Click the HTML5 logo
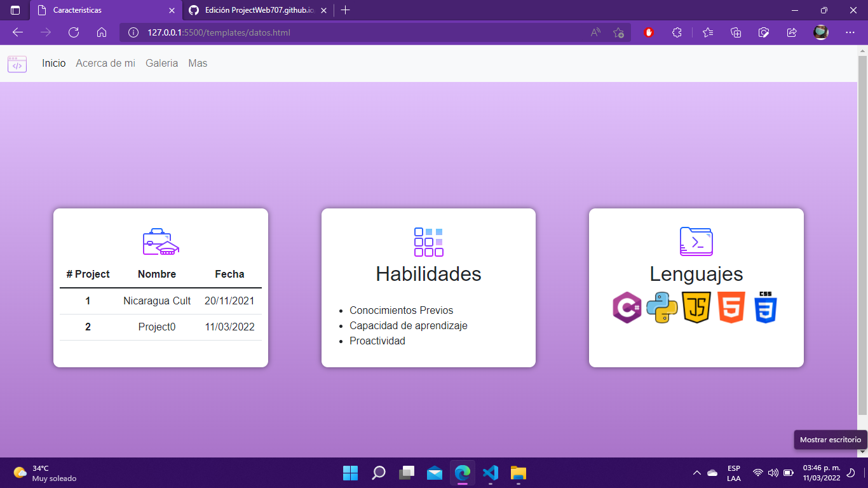The image size is (868, 488). click(731, 308)
